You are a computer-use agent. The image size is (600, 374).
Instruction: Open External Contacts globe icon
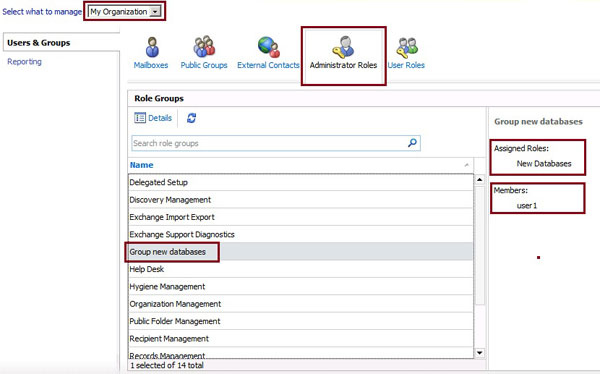click(269, 47)
